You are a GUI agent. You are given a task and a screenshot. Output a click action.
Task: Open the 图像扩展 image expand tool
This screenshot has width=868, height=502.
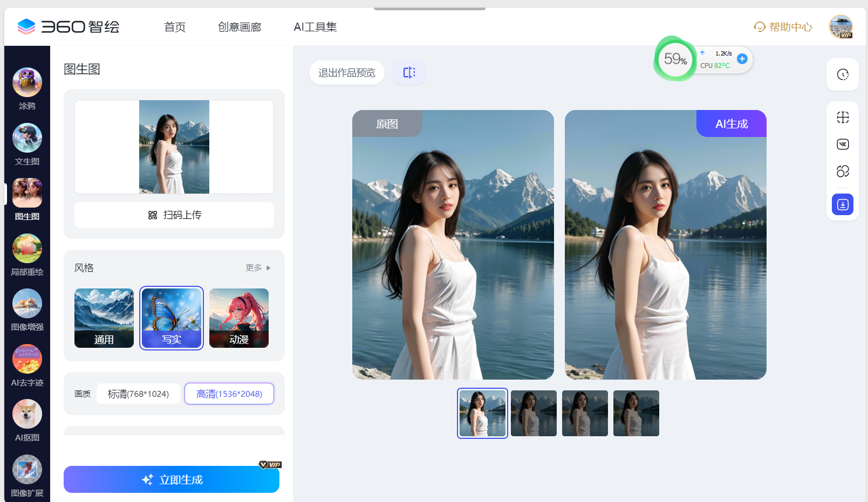[x=27, y=476]
